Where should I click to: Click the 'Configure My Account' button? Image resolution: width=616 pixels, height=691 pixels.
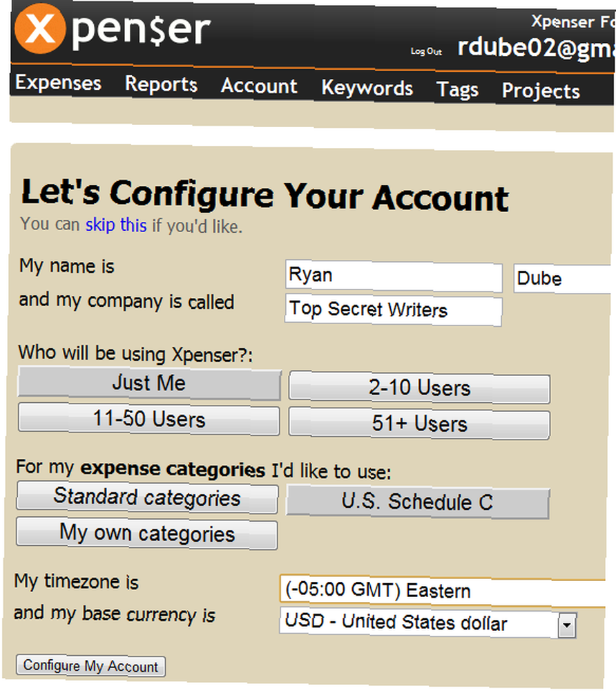[x=90, y=666]
